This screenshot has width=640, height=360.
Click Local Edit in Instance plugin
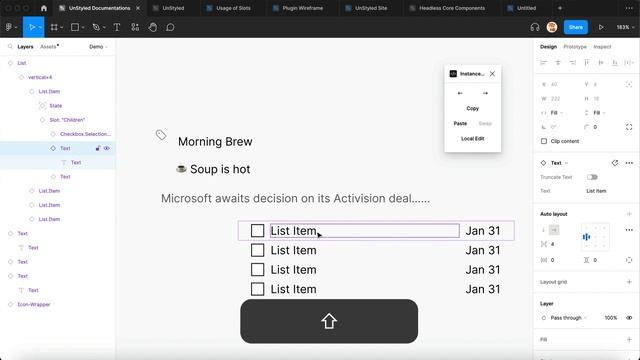click(473, 139)
